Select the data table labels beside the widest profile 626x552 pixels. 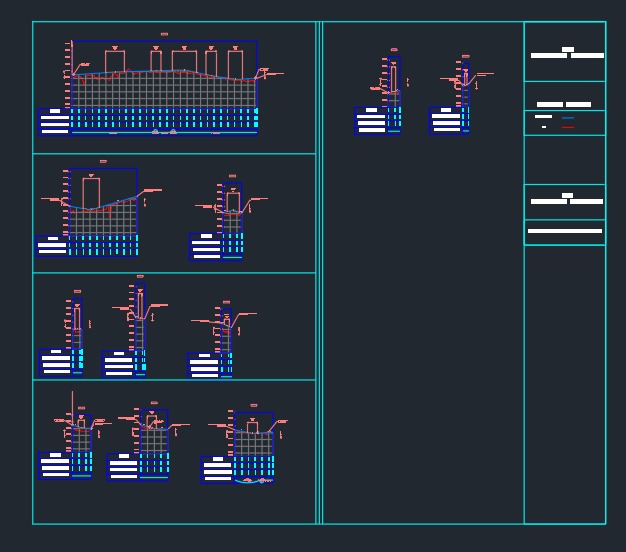pos(55,121)
